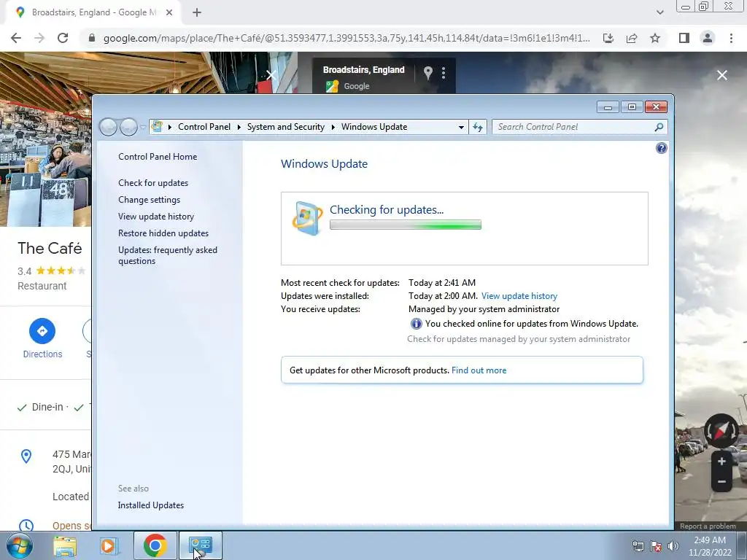The height and width of the screenshot is (560, 747).
Task: Click the refresh button beside address bar in Control Panel
Action: (x=478, y=127)
